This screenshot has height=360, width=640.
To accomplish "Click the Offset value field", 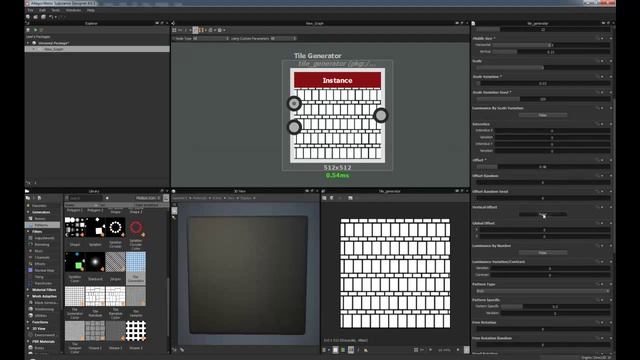I will coord(543,167).
